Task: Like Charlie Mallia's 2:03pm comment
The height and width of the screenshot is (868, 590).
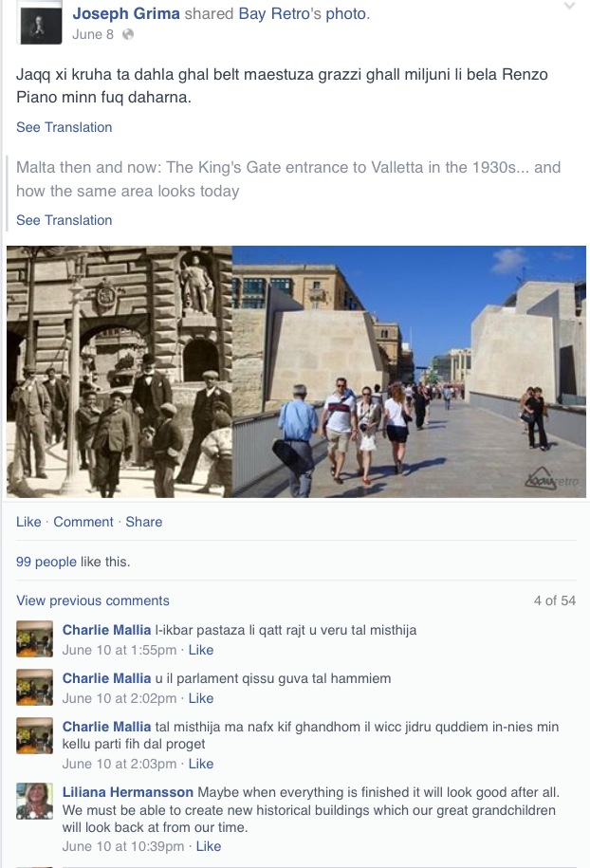Action: point(201,764)
